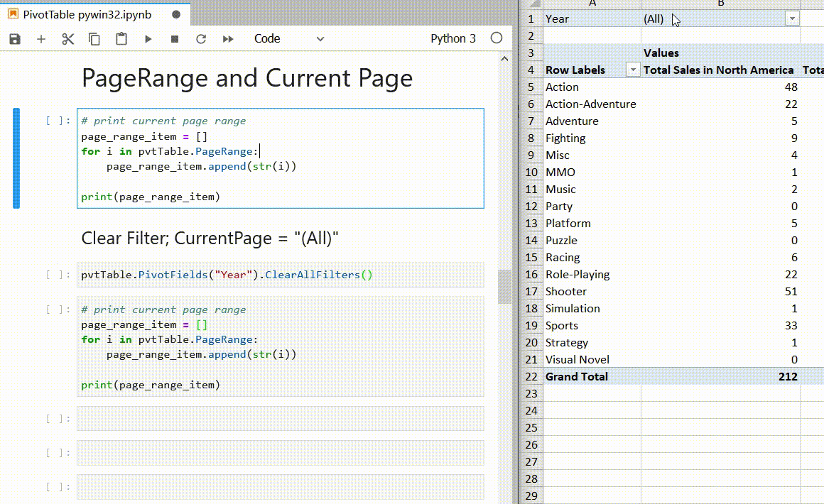Image resolution: width=824 pixels, height=504 pixels.
Task: Paste cell using clipboard icon
Action: (x=121, y=39)
